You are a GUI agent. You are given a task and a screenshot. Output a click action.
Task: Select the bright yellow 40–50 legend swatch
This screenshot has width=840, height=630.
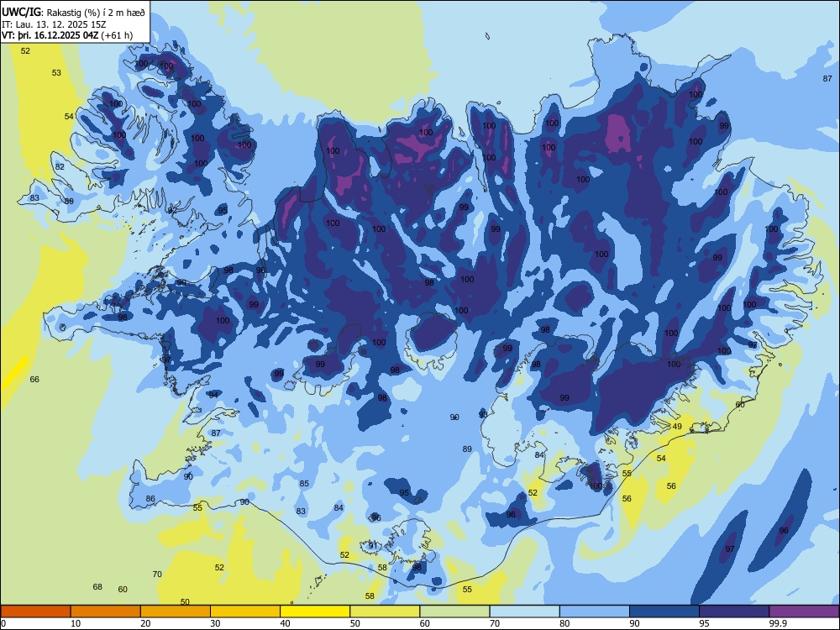pos(315,612)
